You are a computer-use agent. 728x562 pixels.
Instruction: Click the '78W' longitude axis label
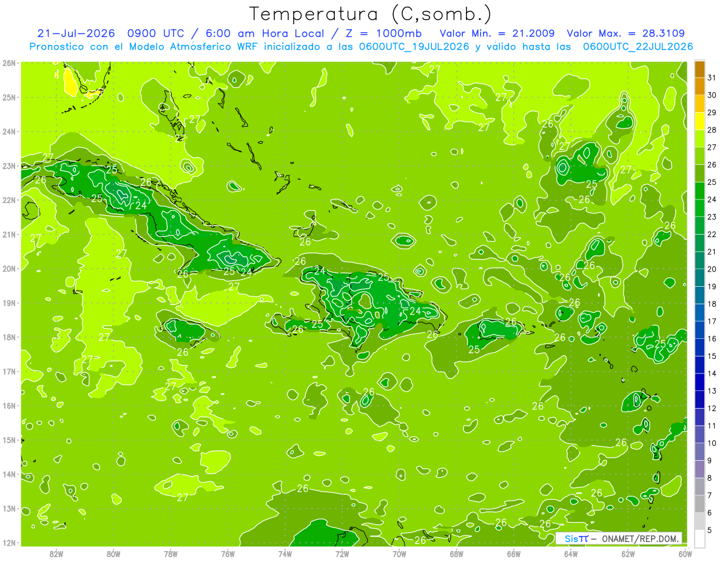170,554
